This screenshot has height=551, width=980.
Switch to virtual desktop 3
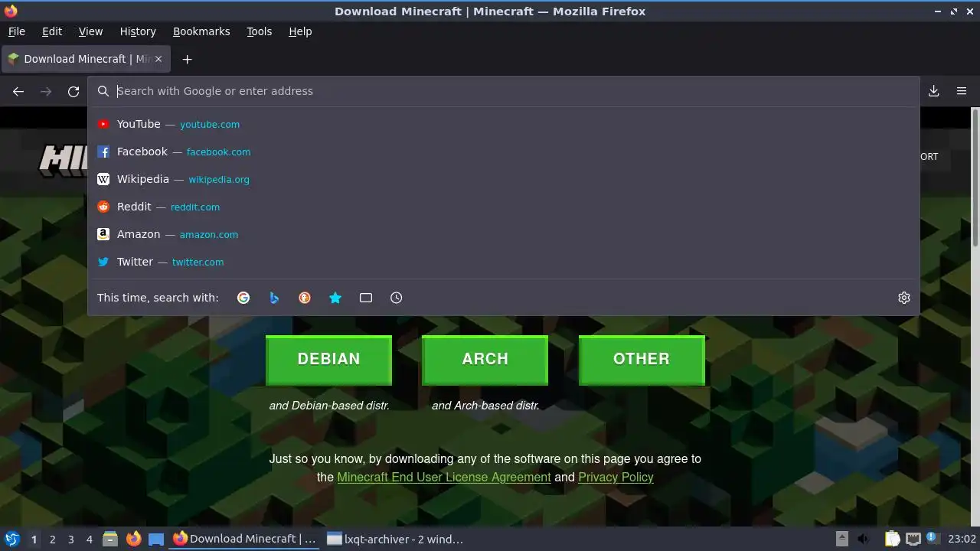[x=70, y=539]
